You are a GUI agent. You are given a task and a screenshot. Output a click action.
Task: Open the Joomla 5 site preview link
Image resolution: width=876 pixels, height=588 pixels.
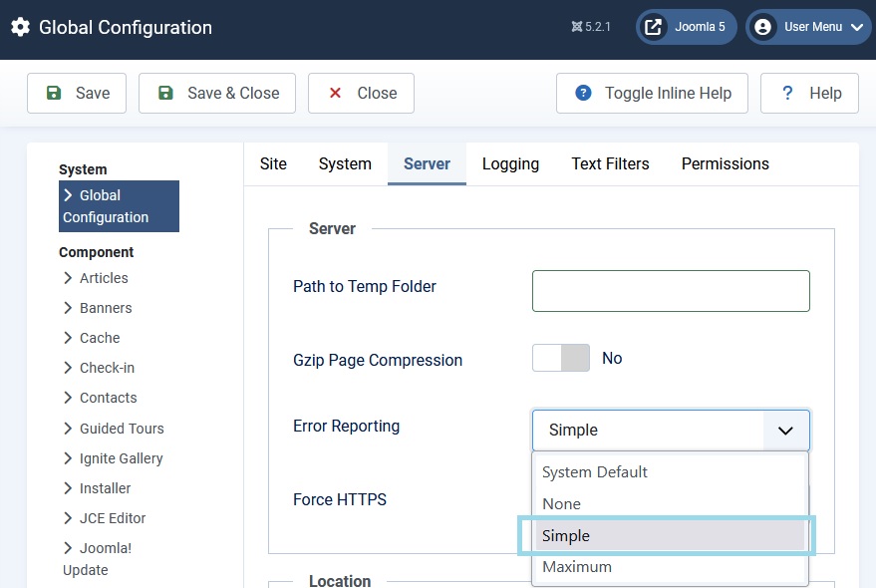[686, 27]
